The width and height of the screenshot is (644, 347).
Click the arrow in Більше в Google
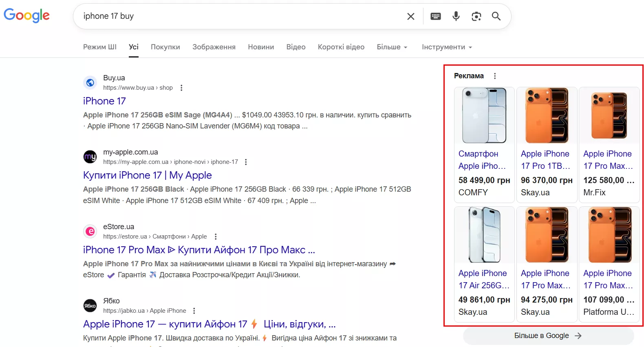point(578,336)
